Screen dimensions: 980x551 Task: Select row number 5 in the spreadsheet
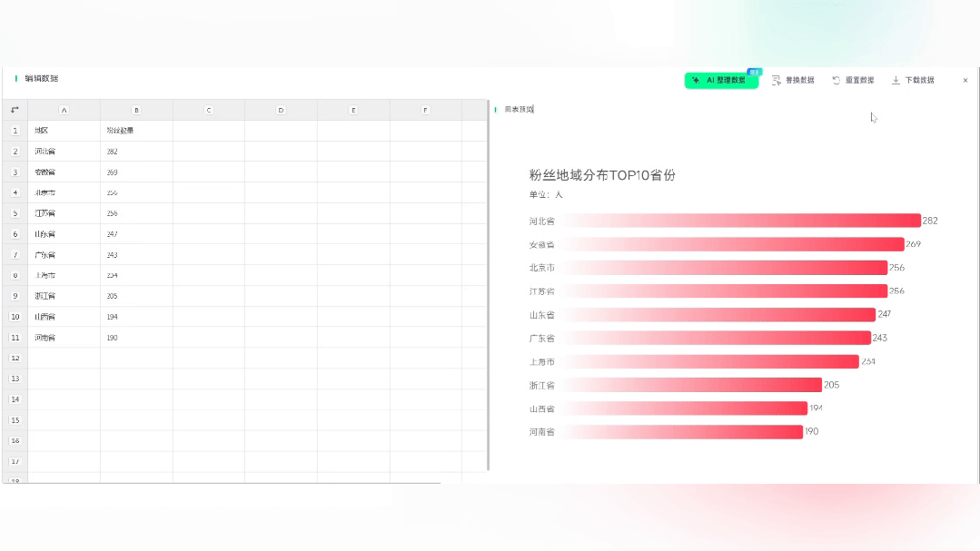[15, 212]
